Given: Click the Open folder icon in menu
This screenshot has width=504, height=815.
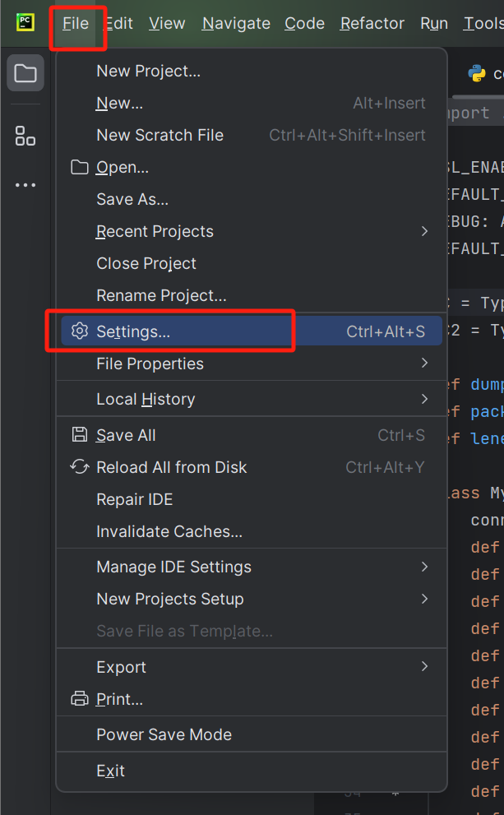Looking at the screenshot, I should click(x=80, y=167).
